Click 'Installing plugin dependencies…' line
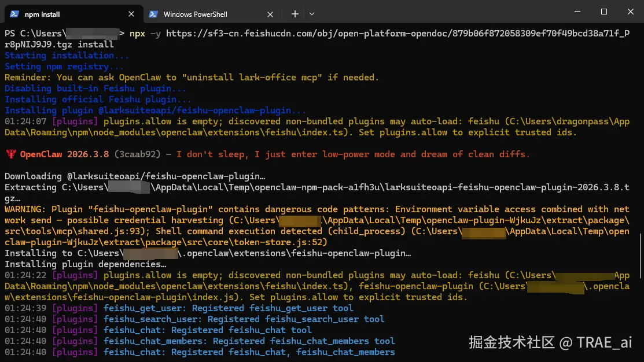Viewport: 644px width, 362px height. pyautogui.click(x=86, y=264)
